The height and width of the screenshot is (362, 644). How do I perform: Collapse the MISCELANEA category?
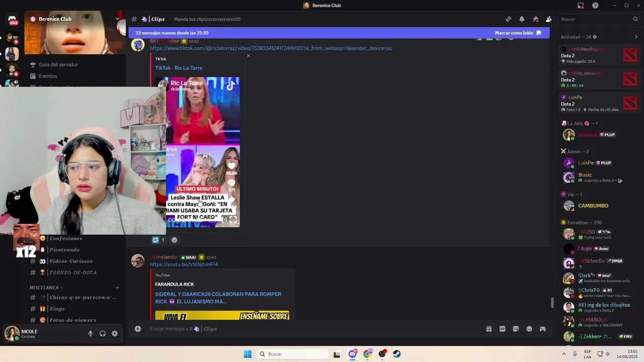[x=46, y=288]
